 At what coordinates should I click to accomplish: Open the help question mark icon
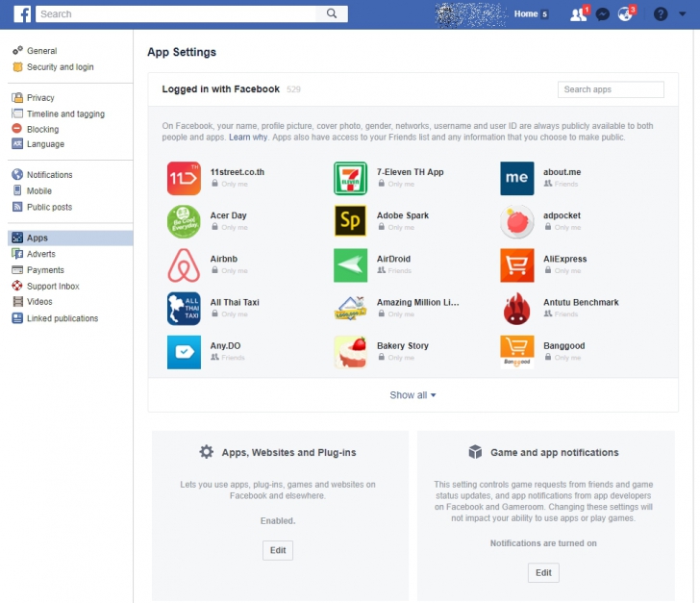[x=661, y=14]
